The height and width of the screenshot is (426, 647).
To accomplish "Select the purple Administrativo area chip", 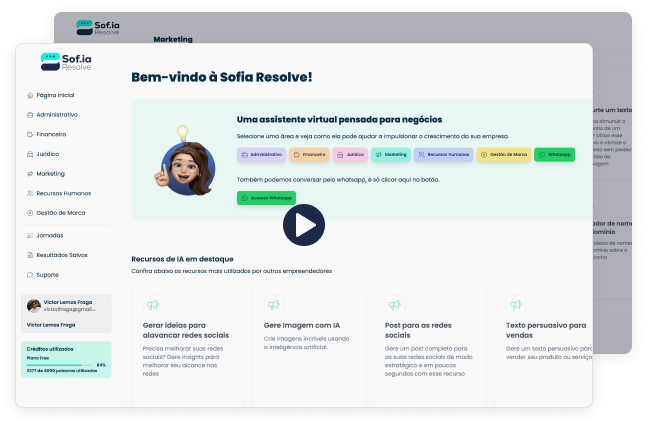I will click(x=261, y=155).
